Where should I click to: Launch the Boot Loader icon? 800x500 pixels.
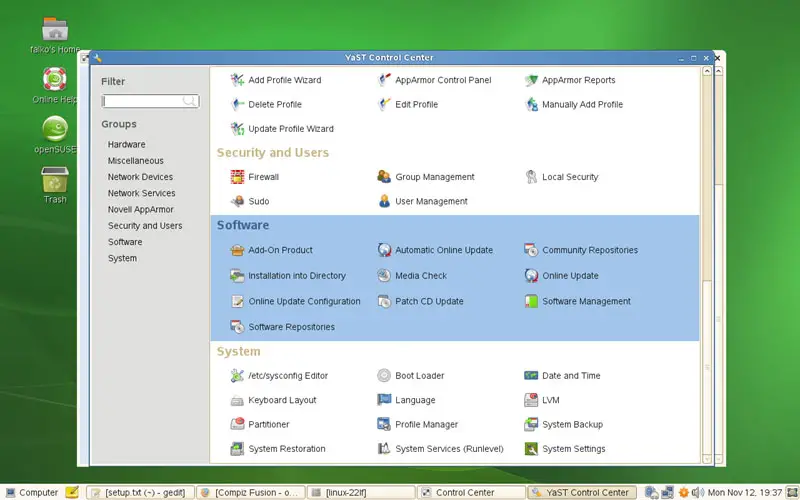384,376
